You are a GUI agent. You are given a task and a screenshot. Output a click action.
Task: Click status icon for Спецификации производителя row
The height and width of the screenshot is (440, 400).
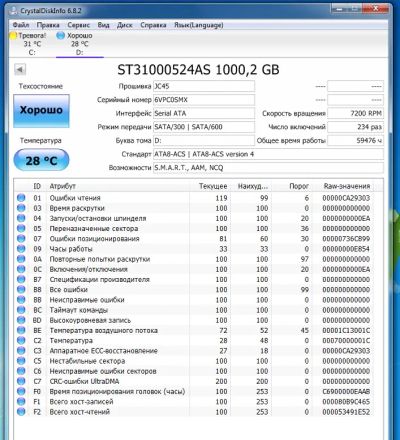(x=21, y=279)
